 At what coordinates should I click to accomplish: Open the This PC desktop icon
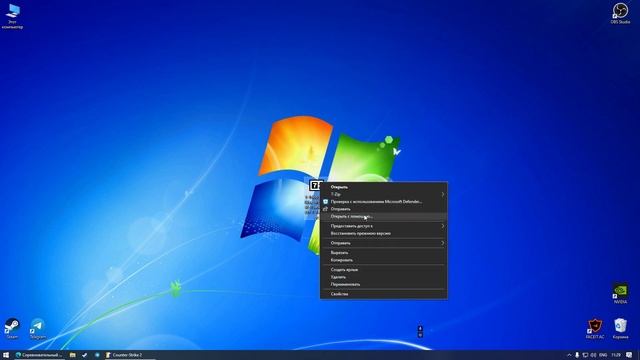point(13,16)
